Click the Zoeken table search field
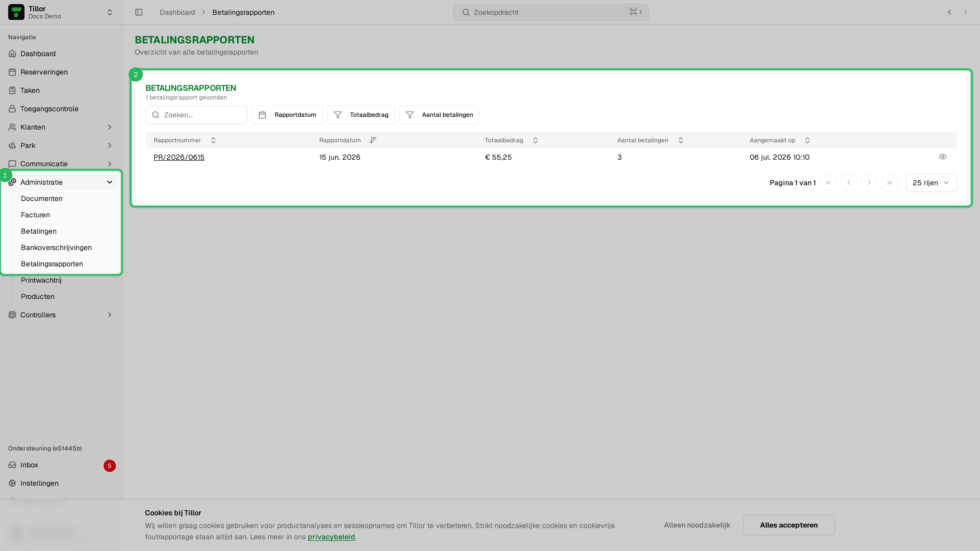 pos(196,115)
